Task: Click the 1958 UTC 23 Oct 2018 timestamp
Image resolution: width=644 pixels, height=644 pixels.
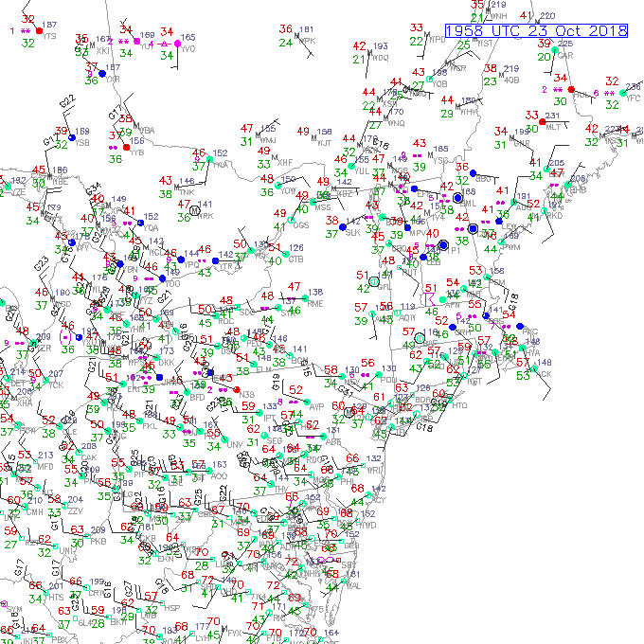Action: click(536, 31)
